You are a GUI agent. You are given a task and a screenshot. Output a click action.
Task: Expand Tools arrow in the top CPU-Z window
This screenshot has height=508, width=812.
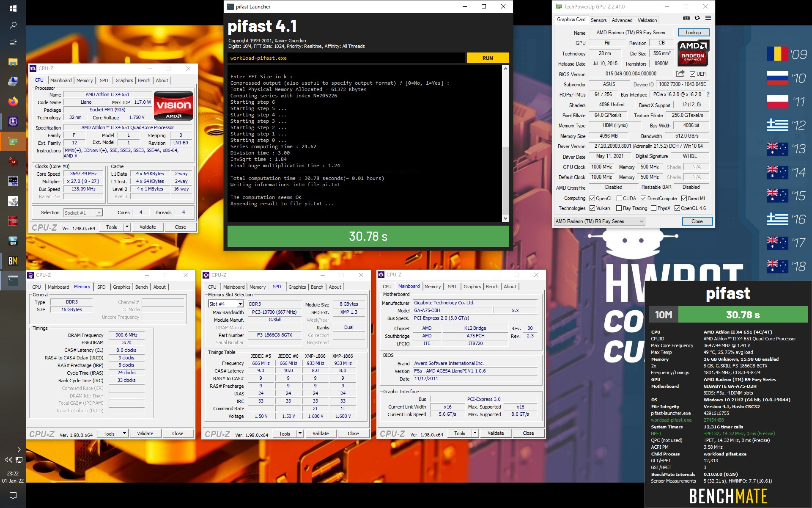click(x=126, y=227)
